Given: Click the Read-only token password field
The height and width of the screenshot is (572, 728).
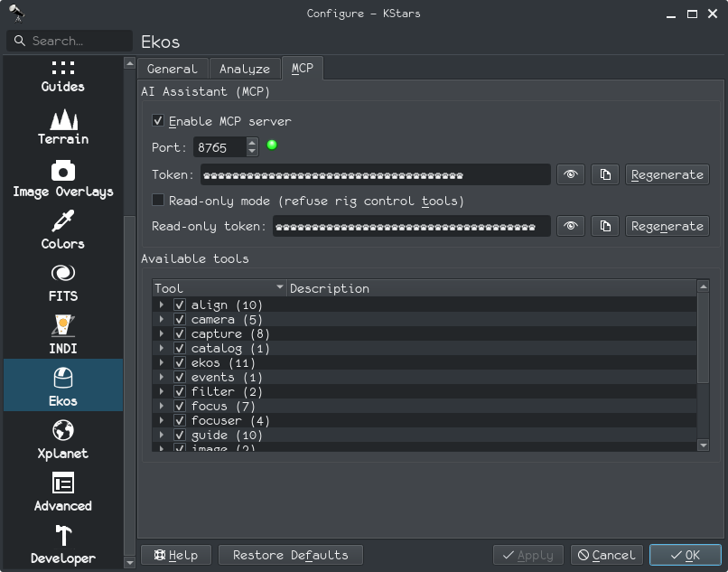Looking at the screenshot, I should coord(411,226).
